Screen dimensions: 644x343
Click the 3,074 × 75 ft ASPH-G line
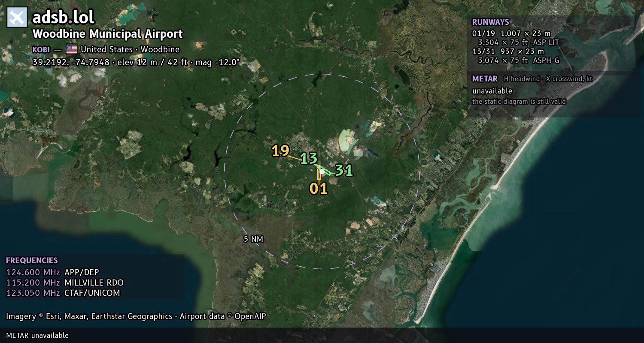coord(519,60)
